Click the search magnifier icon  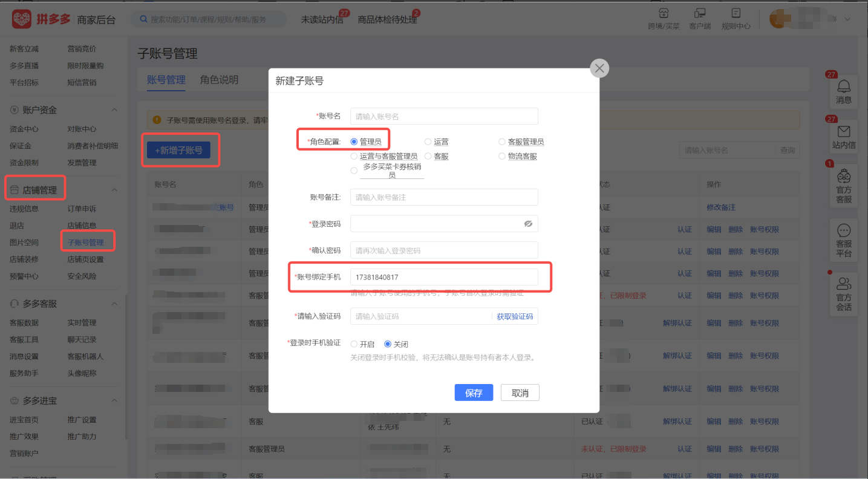pos(143,19)
